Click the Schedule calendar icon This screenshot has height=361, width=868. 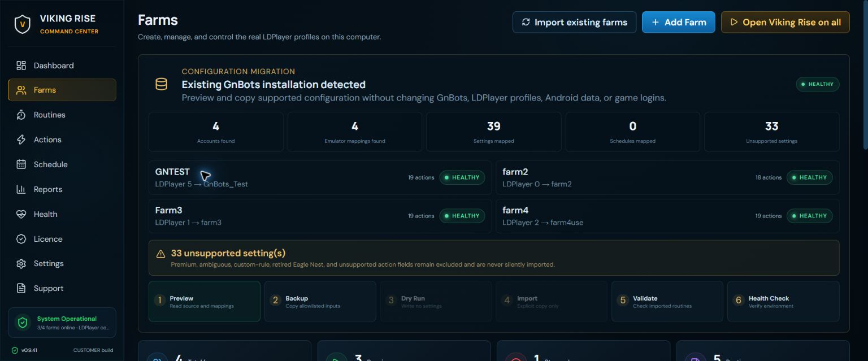click(x=21, y=164)
